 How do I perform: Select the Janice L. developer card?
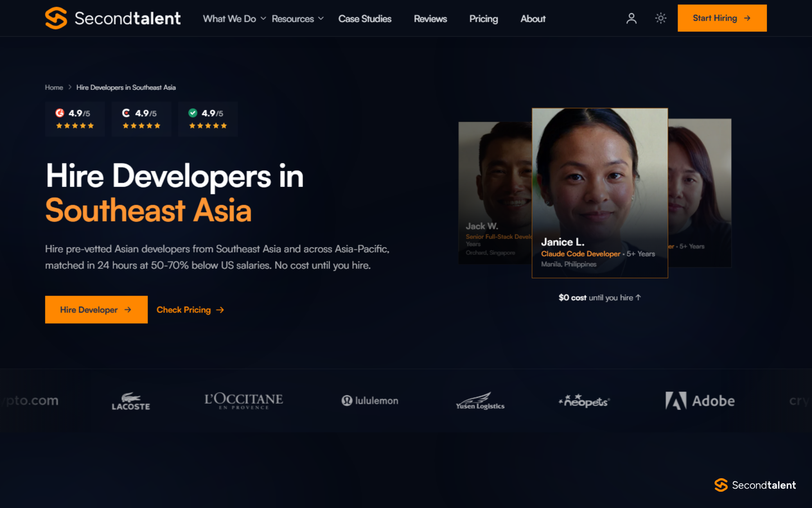[600, 193]
